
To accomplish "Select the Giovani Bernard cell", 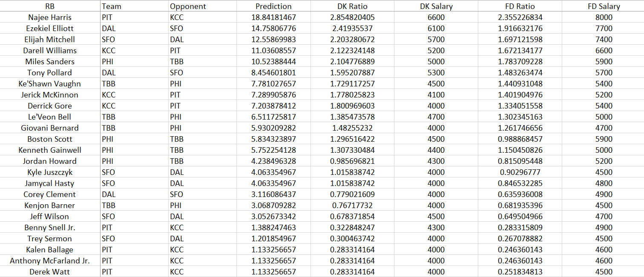I will (50, 128).
